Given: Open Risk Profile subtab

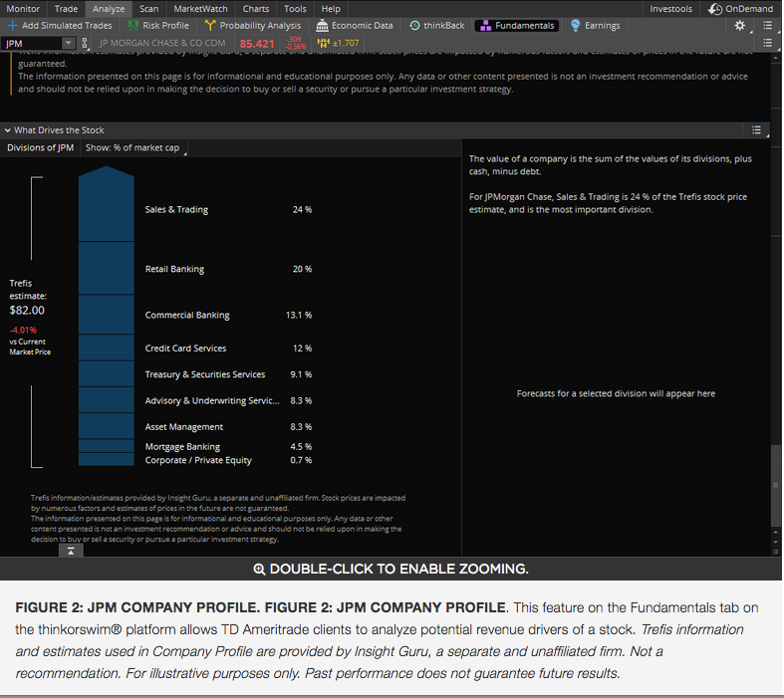Looking at the screenshot, I should coord(158,26).
